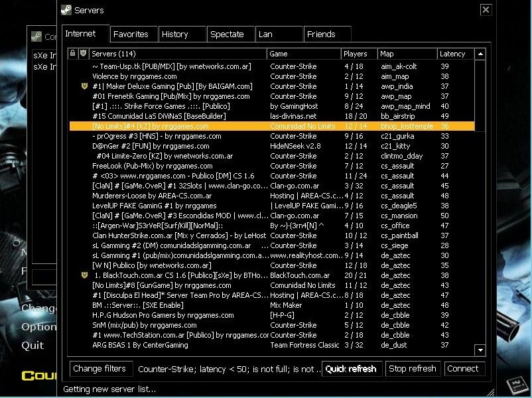532x398 pixels.
Task: Switch to the Internet tab
Action: 86,34
